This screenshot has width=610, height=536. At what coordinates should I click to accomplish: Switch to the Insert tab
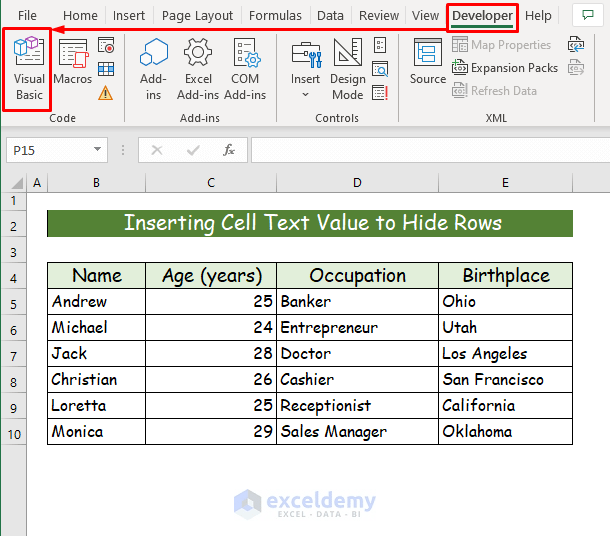pyautogui.click(x=129, y=16)
